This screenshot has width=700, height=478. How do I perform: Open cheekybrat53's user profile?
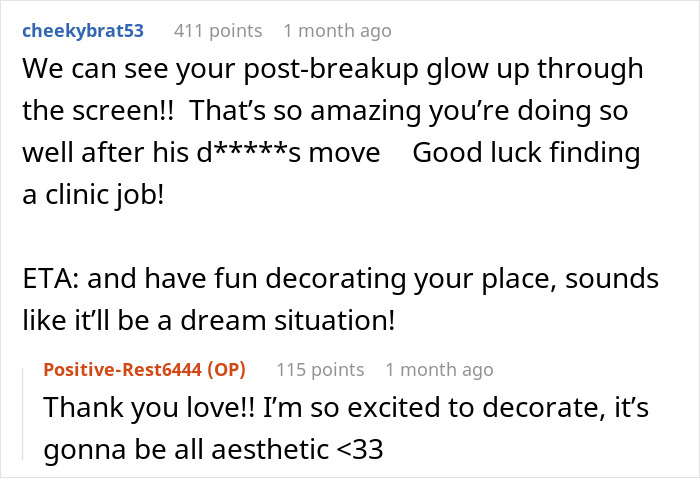(83, 31)
